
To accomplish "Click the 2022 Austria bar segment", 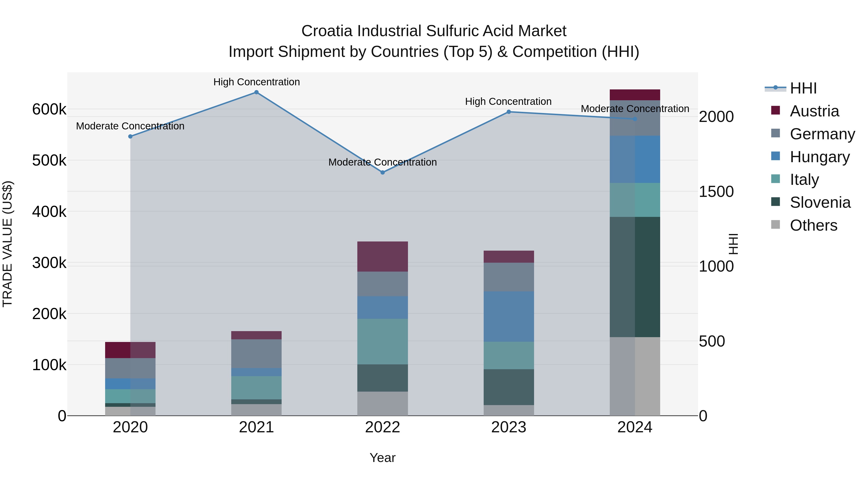I will (382, 257).
